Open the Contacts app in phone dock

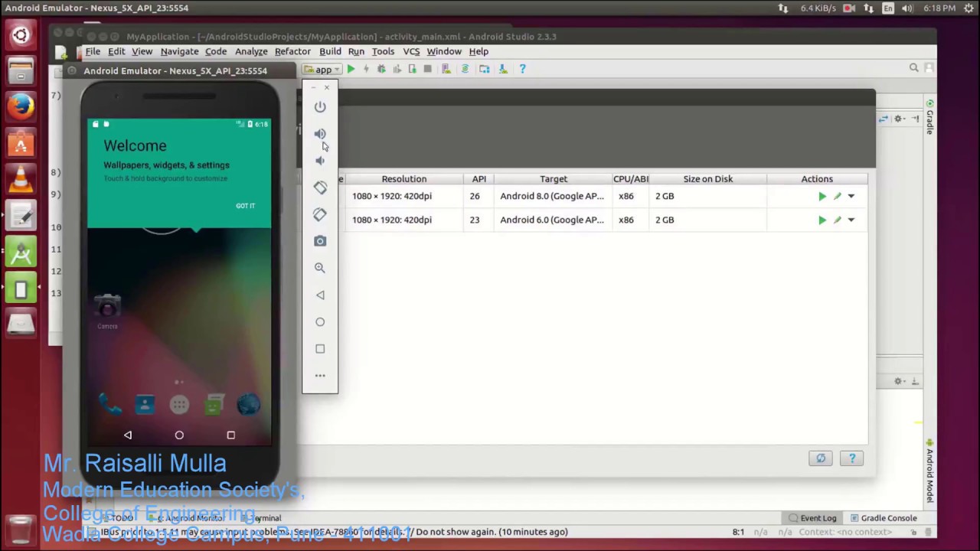tap(145, 405)
